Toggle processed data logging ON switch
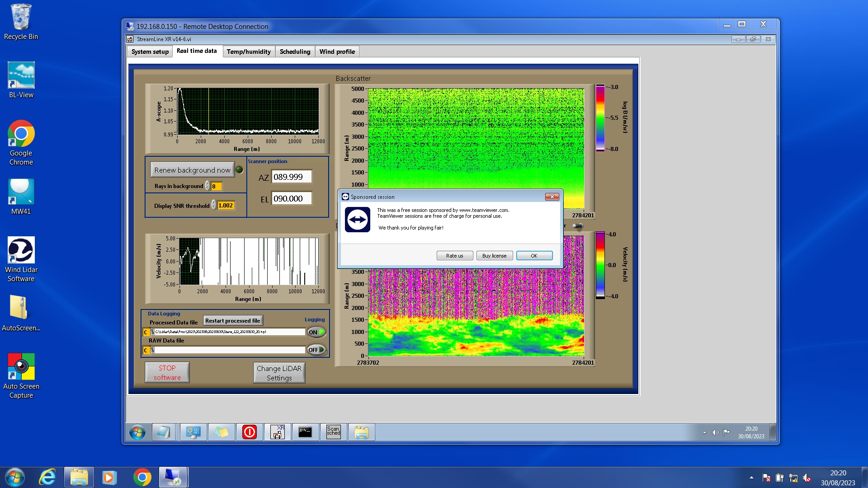 316,332
